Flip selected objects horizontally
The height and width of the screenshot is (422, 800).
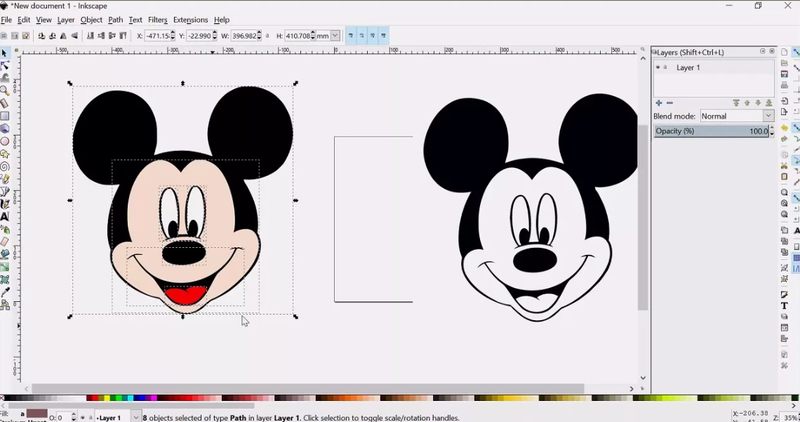point(63,36)
